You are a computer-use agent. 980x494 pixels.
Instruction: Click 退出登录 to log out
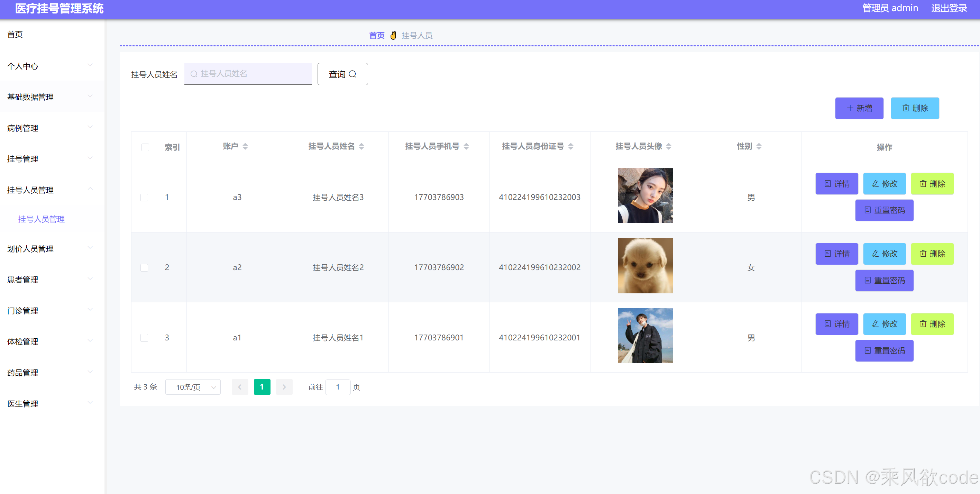(x=949, y=8)
